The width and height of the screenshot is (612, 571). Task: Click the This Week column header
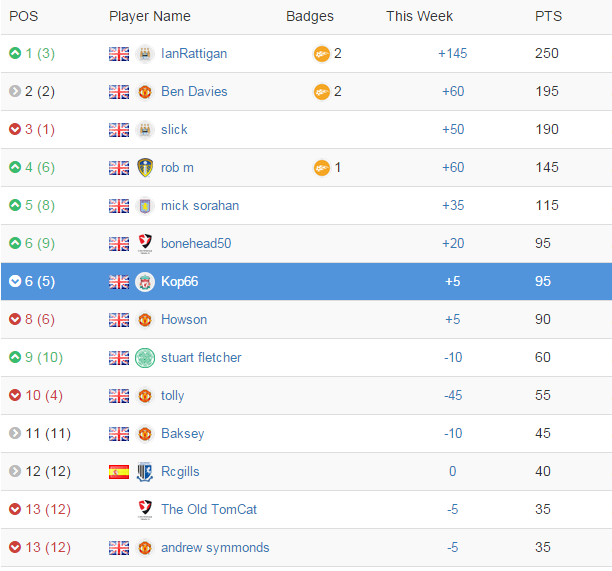[419, 16]
